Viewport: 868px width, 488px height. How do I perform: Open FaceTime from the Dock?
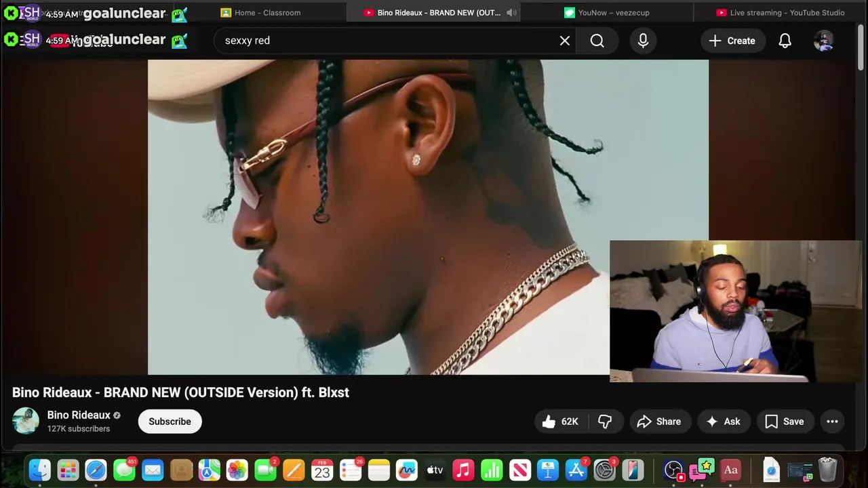266,470
